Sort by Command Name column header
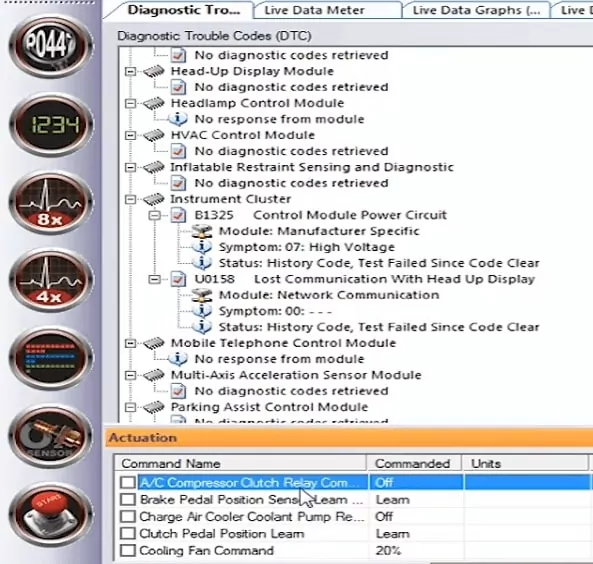 [241, 463]
